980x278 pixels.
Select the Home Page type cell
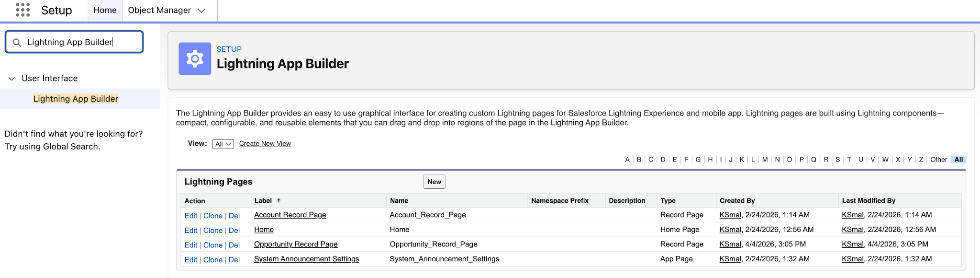(680, 230)
